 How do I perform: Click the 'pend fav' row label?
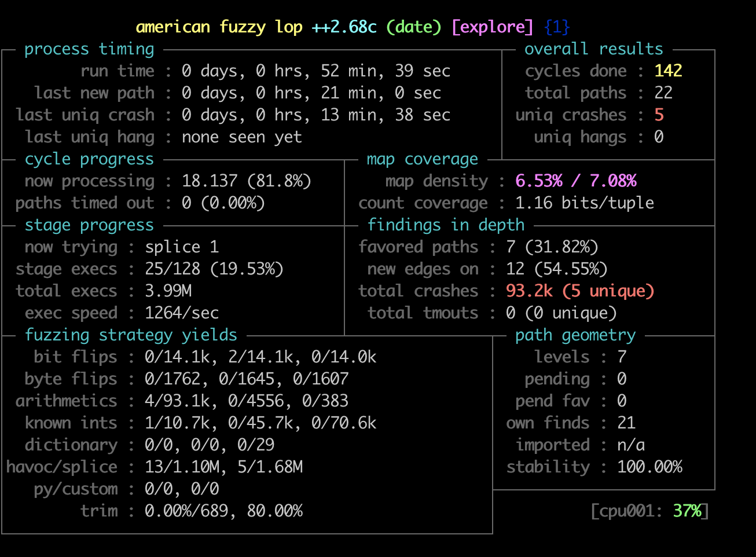point(552,401)
